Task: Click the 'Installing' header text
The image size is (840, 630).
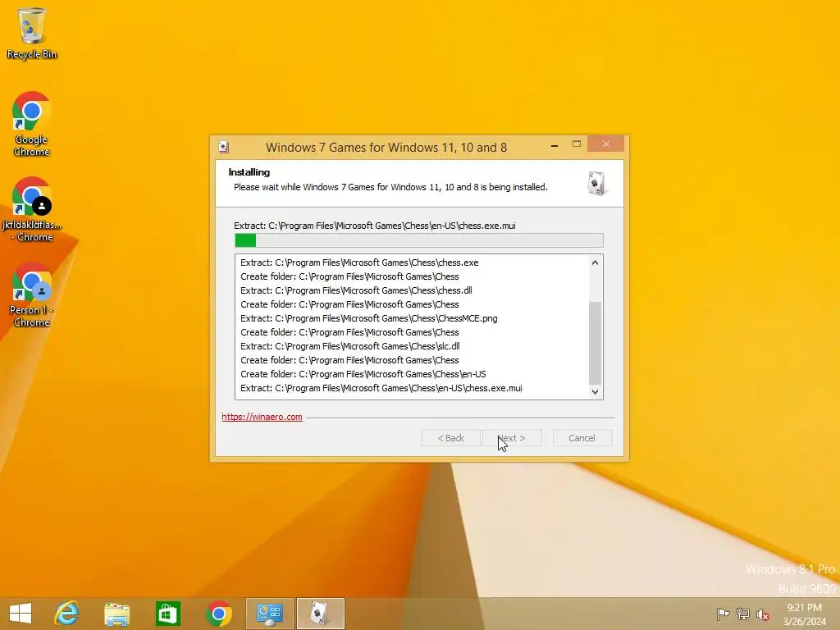Action: pos(249,172)
